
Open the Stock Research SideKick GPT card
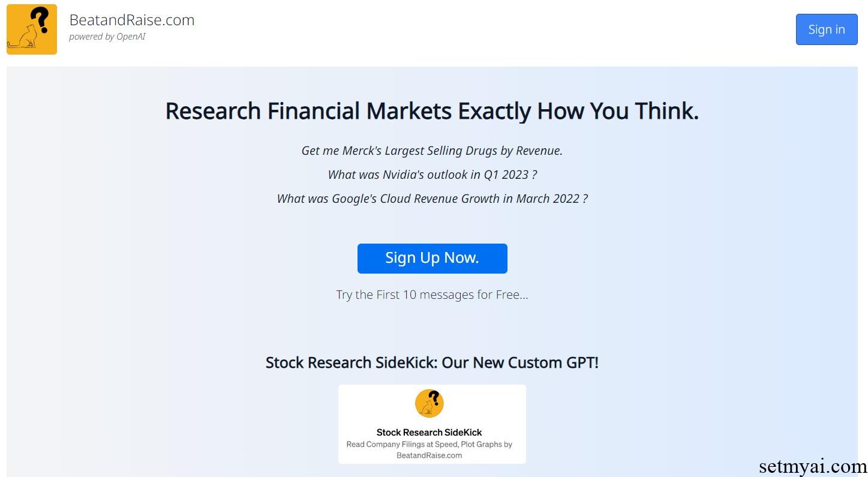pos(432,424)
